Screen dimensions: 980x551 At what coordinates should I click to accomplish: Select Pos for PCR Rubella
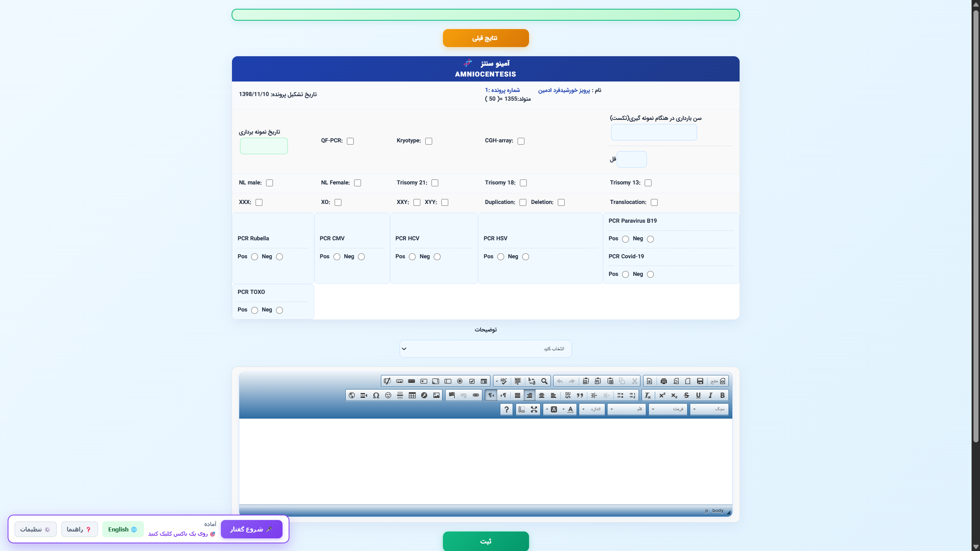[x=255, y=257]
